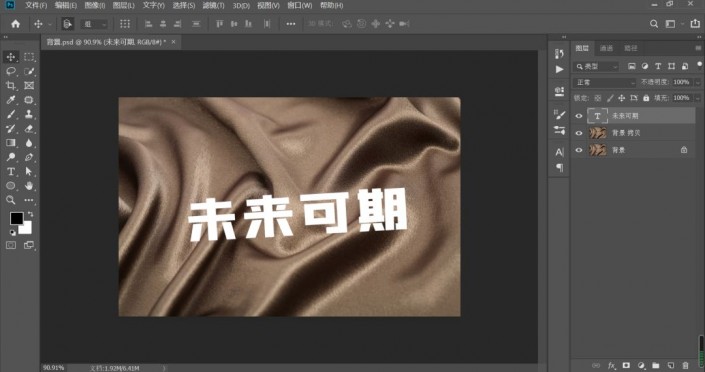Image resolution: width=705 pixels, height=372 pixels.
Task: Open the workspace switcher icon
Action: point(670,24)
